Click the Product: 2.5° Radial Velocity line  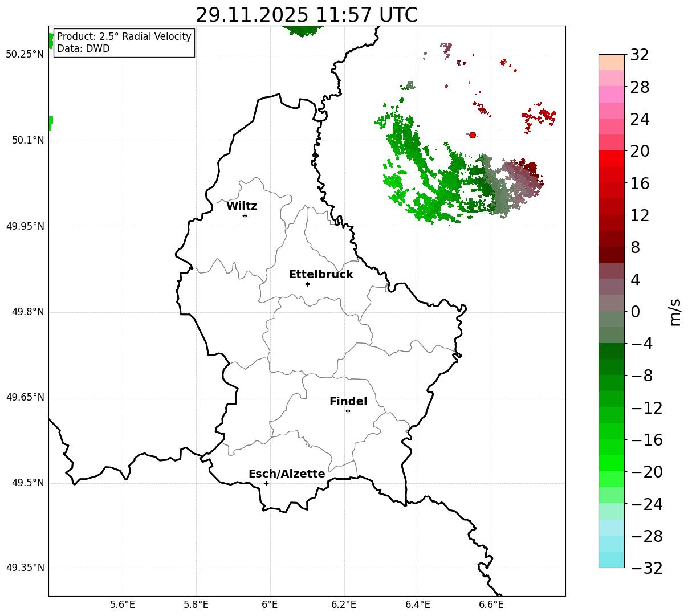click(x=124, y=36)
